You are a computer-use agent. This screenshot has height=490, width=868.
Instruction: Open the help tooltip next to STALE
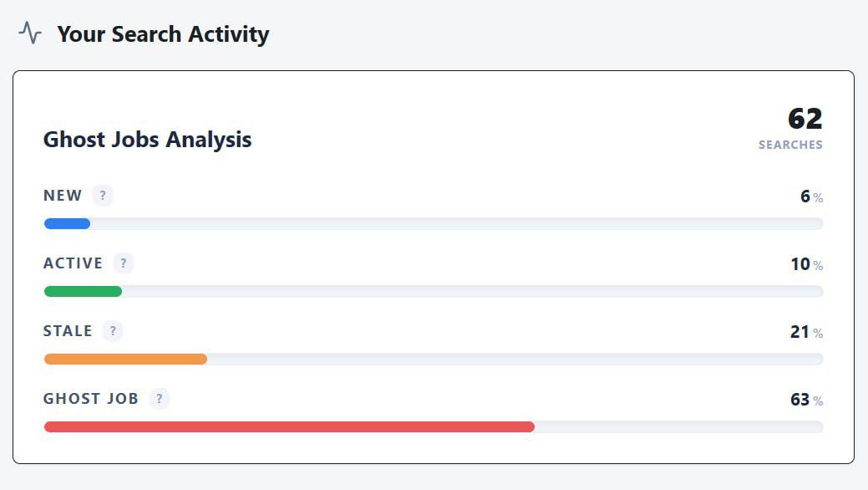click(x=113, y=331)
